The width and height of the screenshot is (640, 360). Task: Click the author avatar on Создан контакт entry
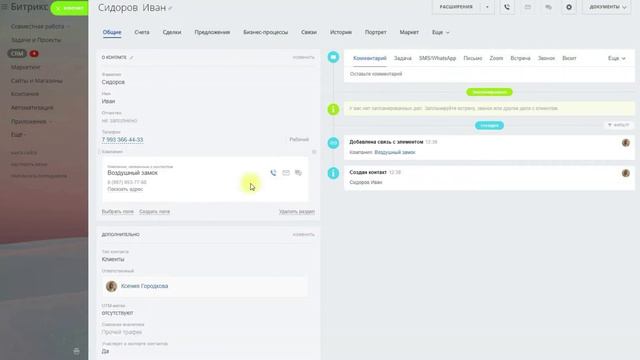coord(626,173)
